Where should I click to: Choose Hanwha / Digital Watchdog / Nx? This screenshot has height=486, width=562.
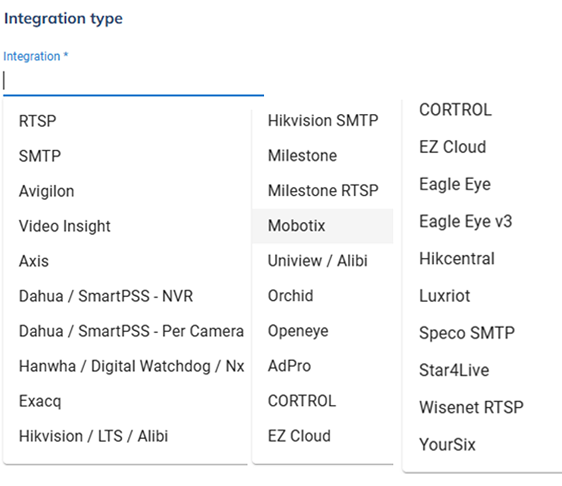pyautogui.click(x=125, y=366)
